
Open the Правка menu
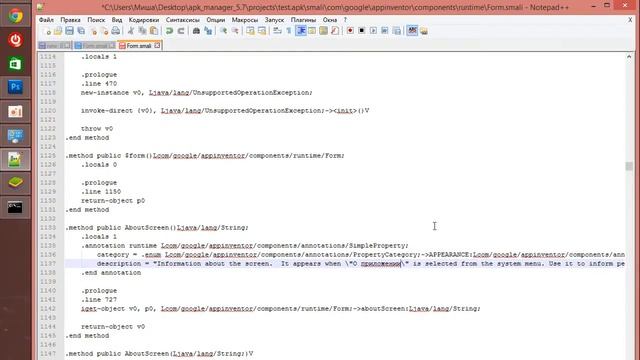pyautogui.click(x=70, y=20)
